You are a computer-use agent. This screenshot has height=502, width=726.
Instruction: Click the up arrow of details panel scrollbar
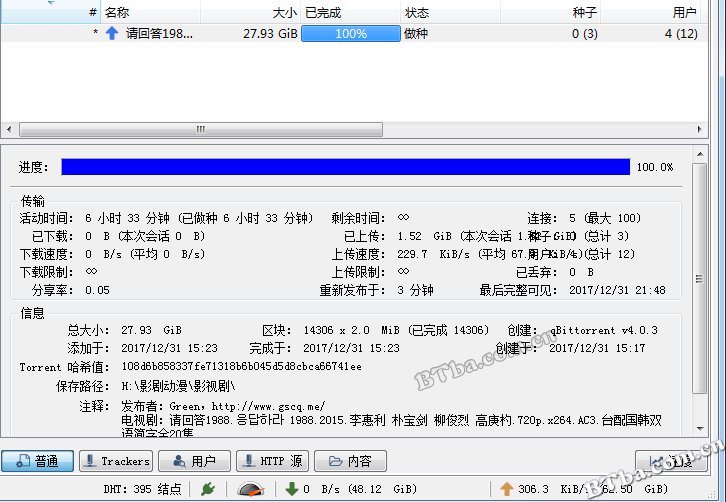[700, 154]
